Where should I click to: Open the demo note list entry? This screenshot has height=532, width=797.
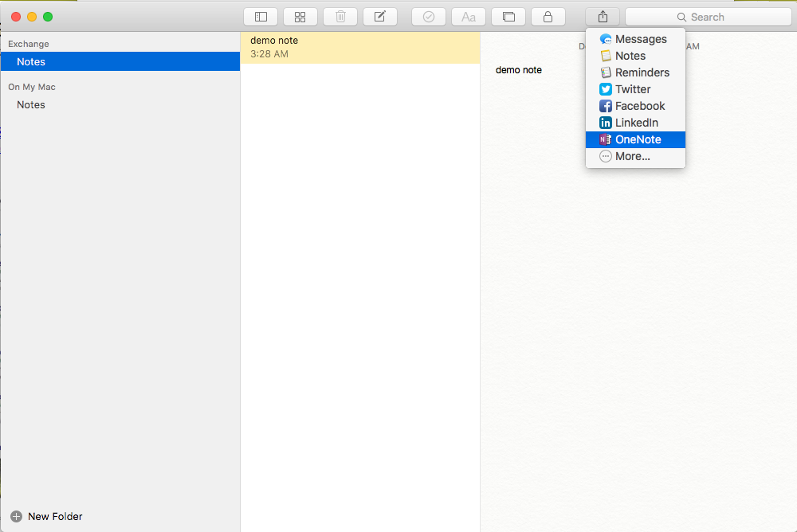(x=360, y=48)
